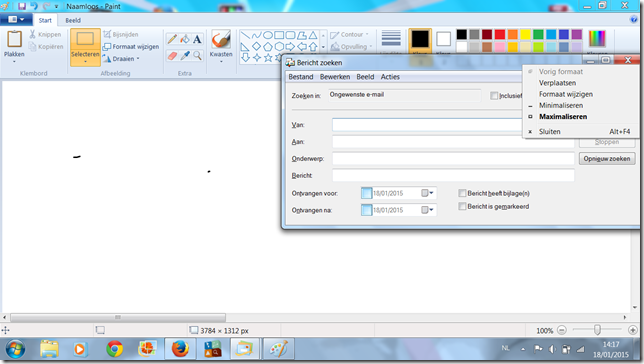Select the Pencil tool
Screen dimensions: 644x364
[x=172, y=39]
